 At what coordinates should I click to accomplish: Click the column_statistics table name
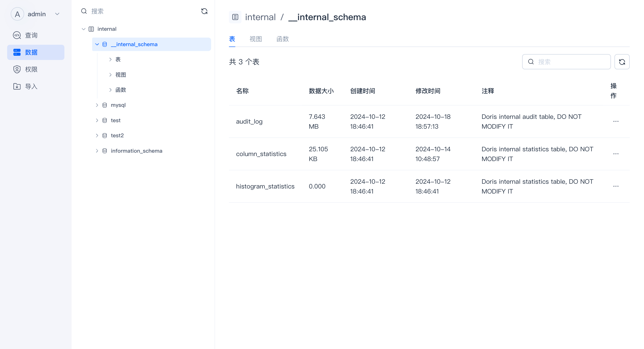tap(261, 154)
